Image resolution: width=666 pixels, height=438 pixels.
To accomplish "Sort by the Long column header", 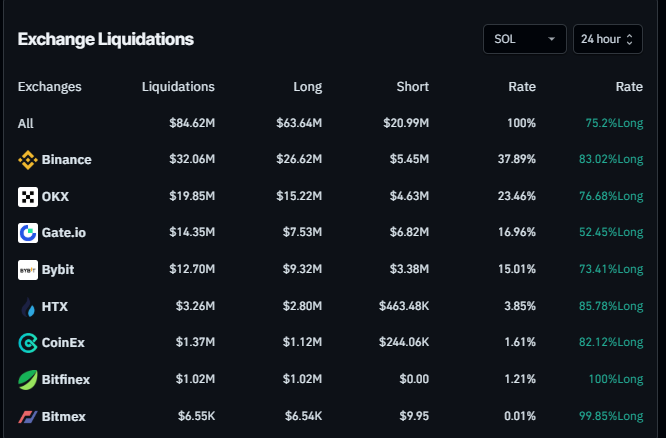I will pos(307,87).
